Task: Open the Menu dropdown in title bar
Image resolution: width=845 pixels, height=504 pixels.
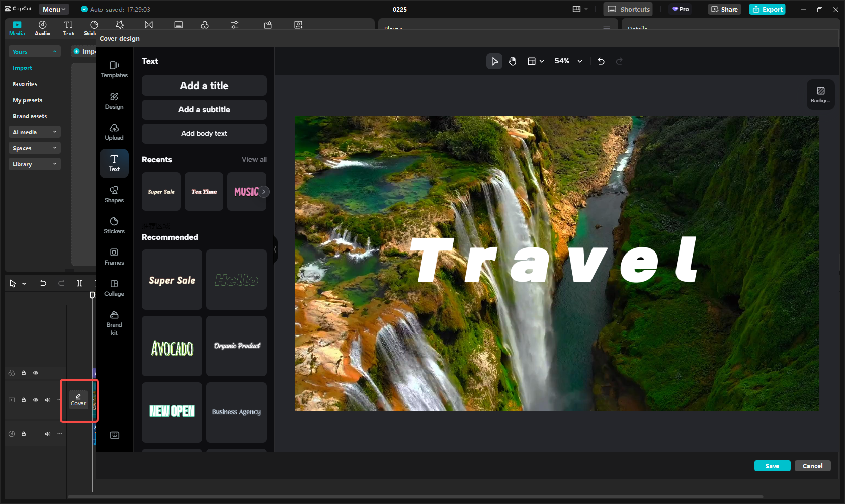Action: pos(54,9)
